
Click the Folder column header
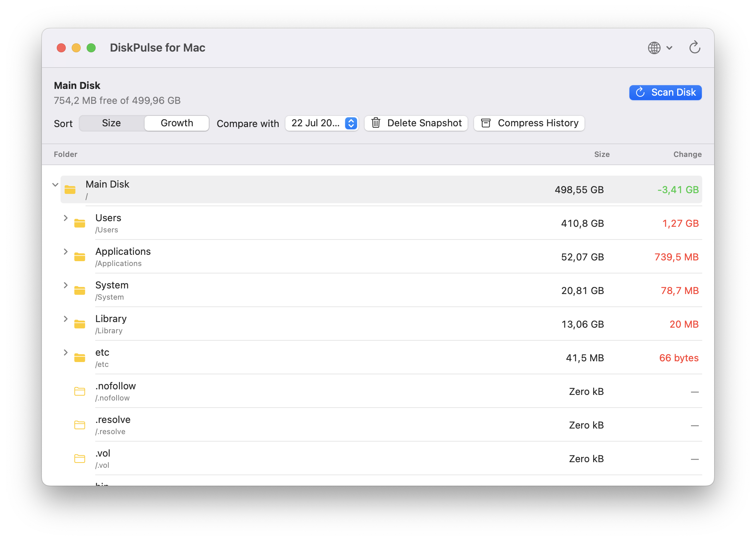65,154
